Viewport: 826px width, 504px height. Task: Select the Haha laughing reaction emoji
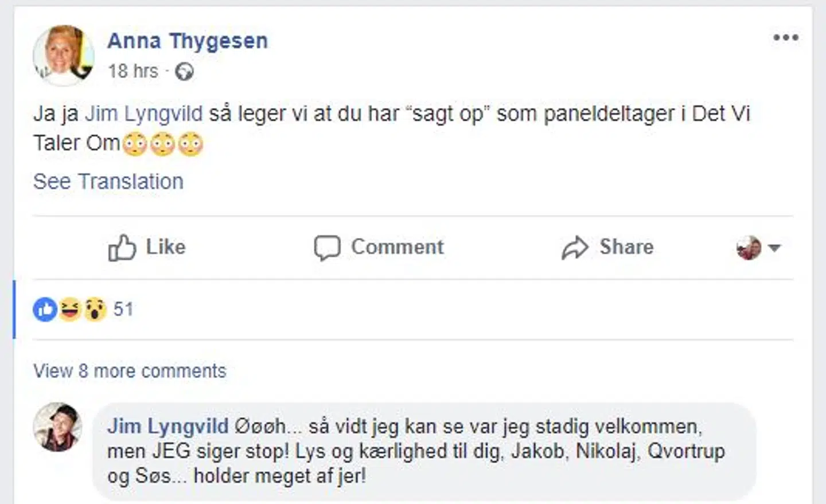pos(69,309)
